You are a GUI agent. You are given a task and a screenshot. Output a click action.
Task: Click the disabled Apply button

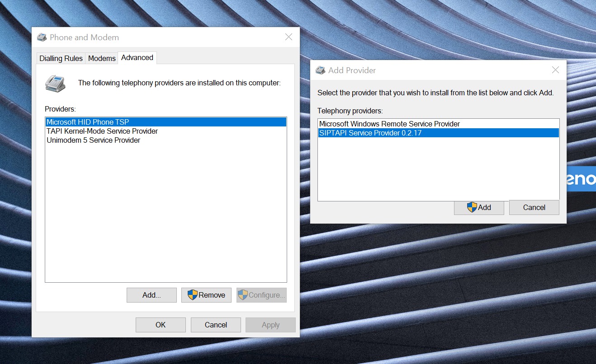(270, 325)
